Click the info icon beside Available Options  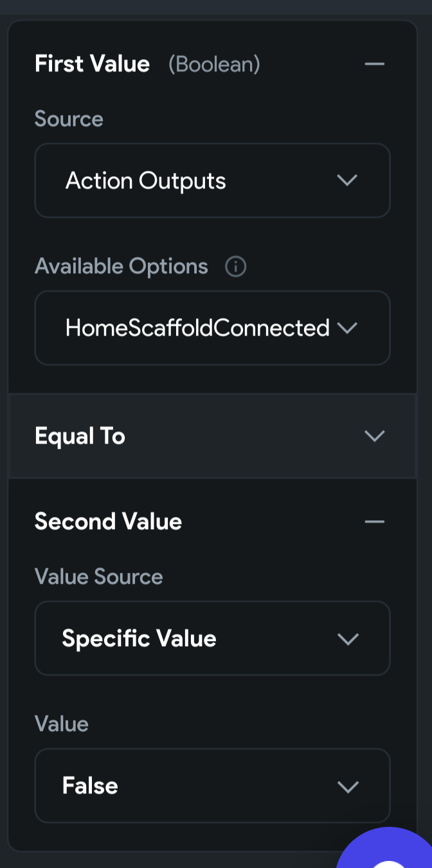235,266
